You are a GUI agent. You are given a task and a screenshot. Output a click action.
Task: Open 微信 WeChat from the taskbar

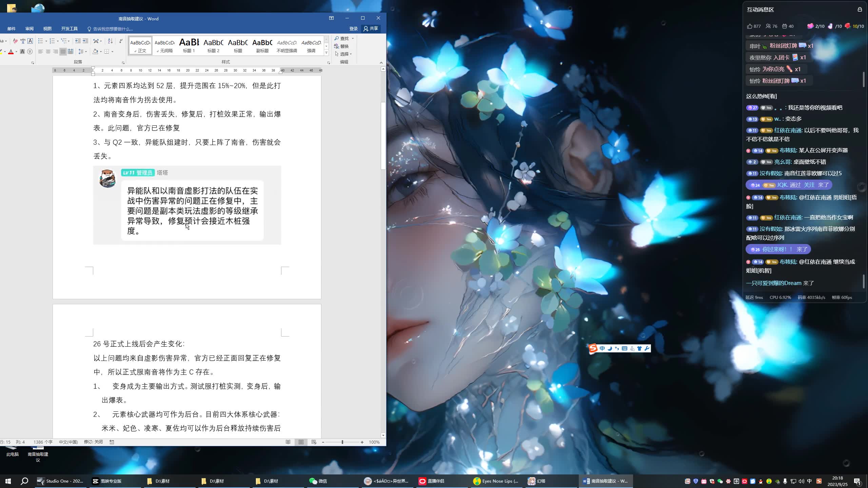point(332,481)
